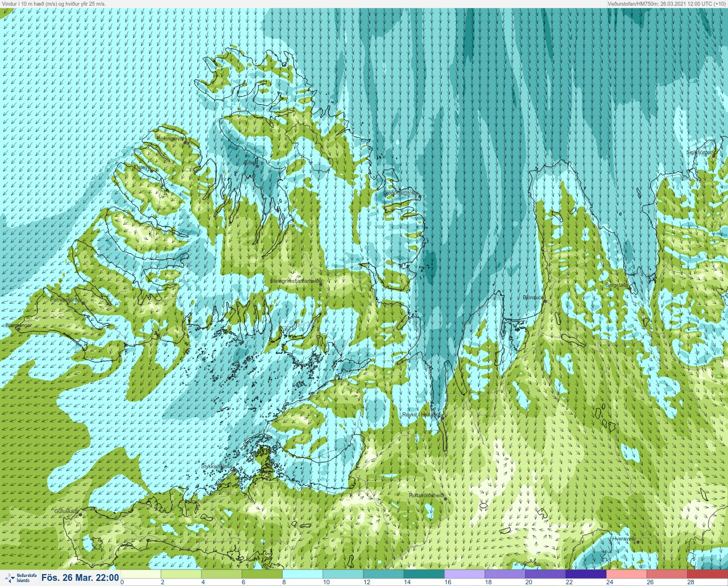728x586 pixels.
Task: Click the Siglufjörður station label
Action: pyautogui.click(x=699, y=152)
